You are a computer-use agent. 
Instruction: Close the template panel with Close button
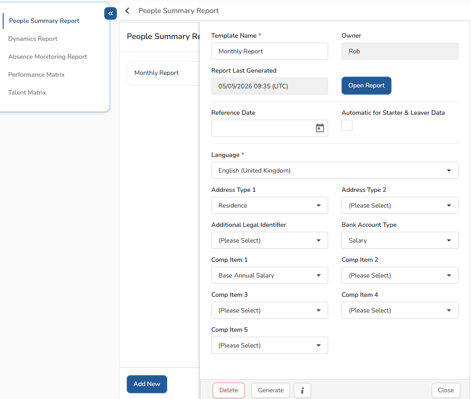[x=446, y=390]
